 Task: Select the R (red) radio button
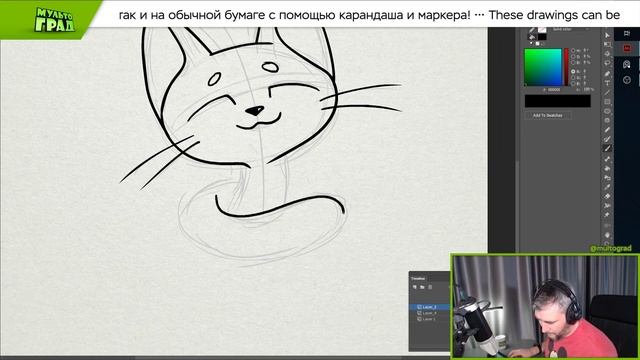click(x=573, y=71)
